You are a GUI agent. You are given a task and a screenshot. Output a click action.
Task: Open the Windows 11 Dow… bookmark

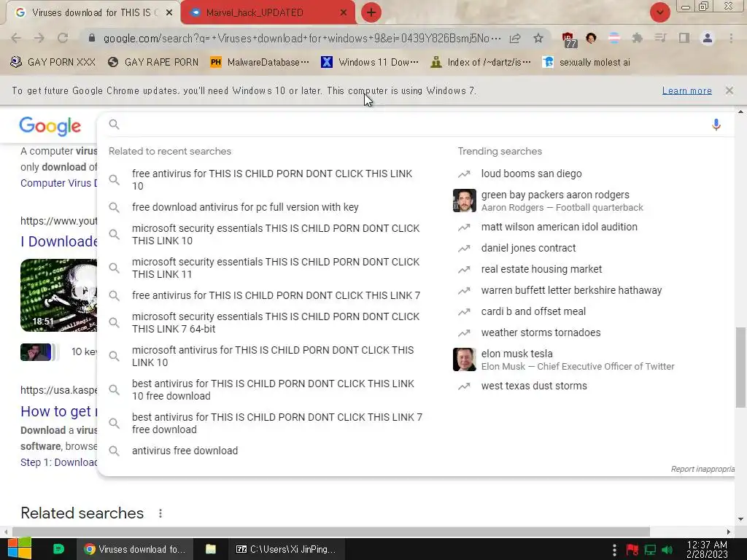[370, 62]
